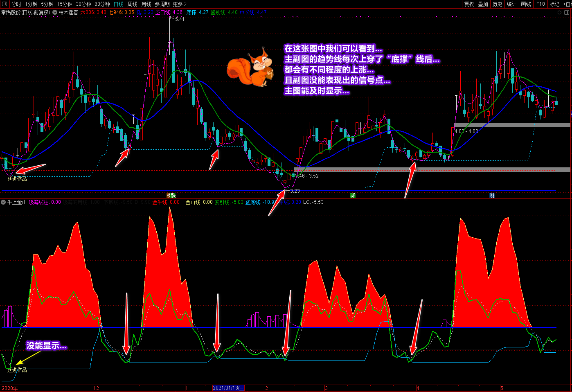The image size is (572, 392).
Task: Toggle the left sidebar panel icon
Action: (x=5, y=4)
